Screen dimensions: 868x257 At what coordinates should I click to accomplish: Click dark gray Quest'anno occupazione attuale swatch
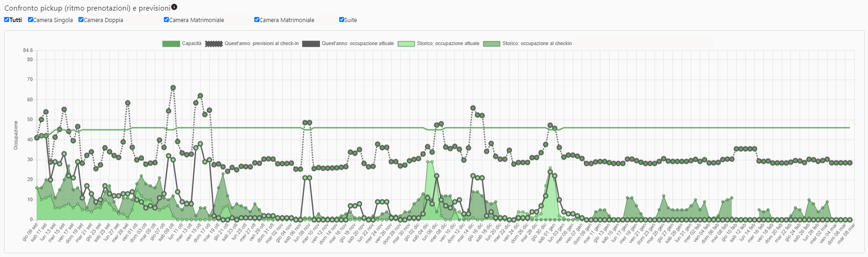click(x=311, y=44)
